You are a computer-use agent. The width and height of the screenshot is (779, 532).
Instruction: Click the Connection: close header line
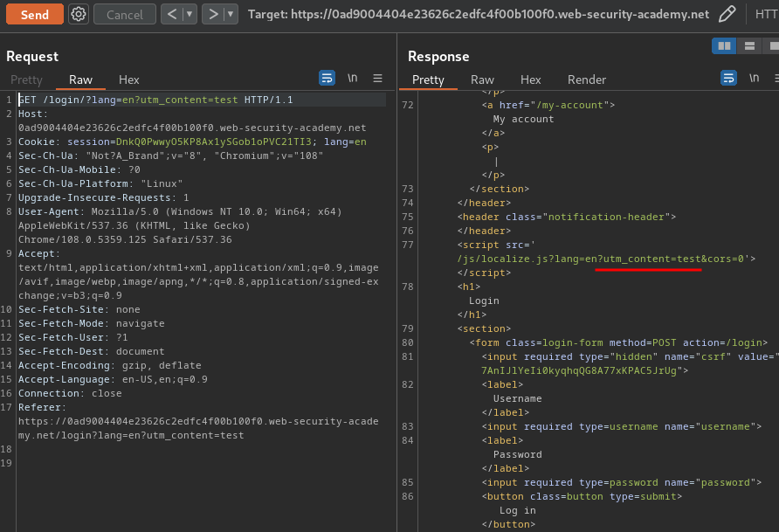(70, 393)
